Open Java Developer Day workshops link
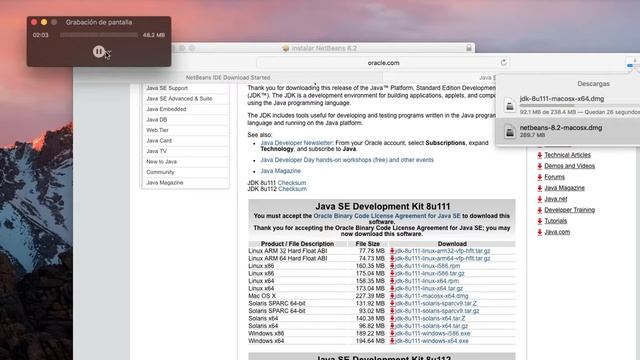This screenshot has height=360, width=640. pos(347,160)
